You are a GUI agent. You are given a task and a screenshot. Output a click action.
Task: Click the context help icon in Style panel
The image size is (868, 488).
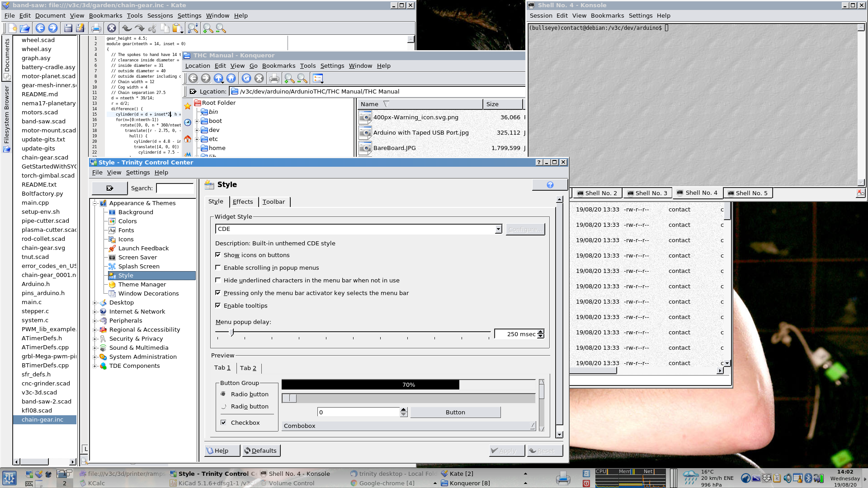point(550,184)
